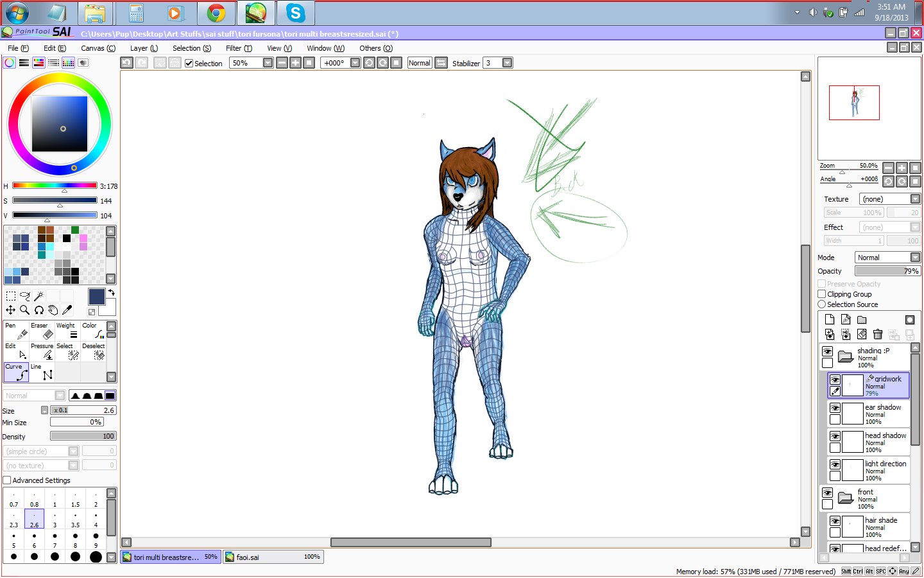The image size is (924, 578).
Task: Select the Lasso selection tool
Action: (24, 296)
